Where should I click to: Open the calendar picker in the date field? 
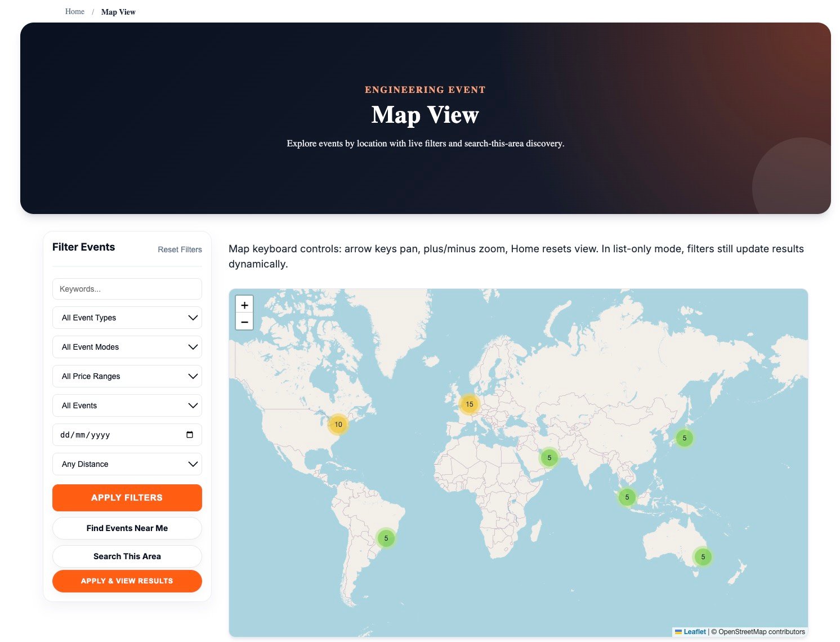[190, 434]
